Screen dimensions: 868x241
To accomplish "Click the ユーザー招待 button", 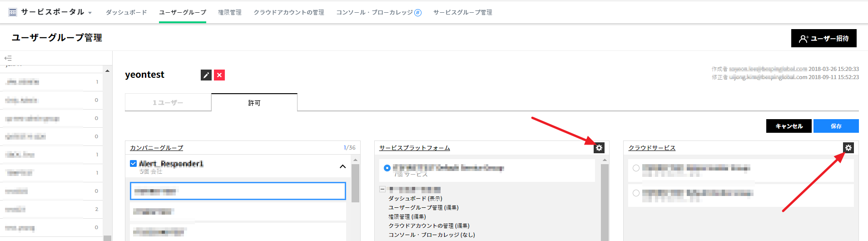I will tap(823, 39).
